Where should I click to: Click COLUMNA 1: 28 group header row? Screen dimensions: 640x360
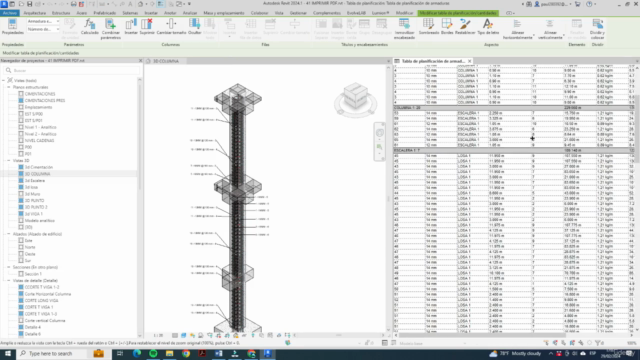click(x=514, y=108)
